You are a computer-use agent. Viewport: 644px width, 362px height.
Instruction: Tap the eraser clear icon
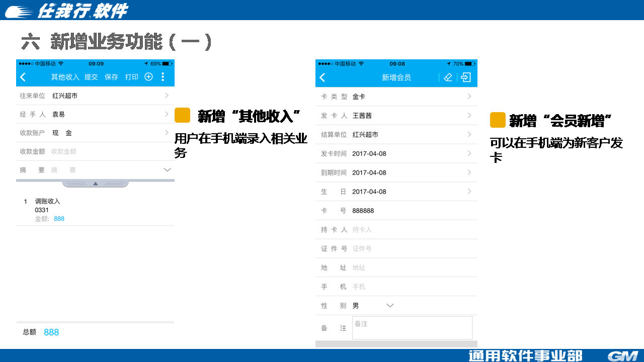(x=448, y=77)
